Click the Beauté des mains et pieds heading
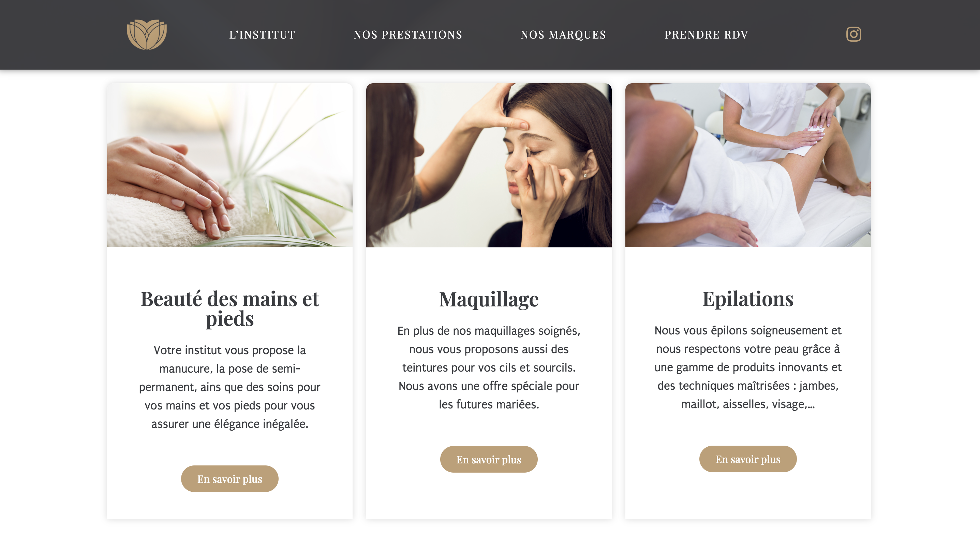Image resolution: width=980 pixels, height=533 pixels. click(230, 308)
